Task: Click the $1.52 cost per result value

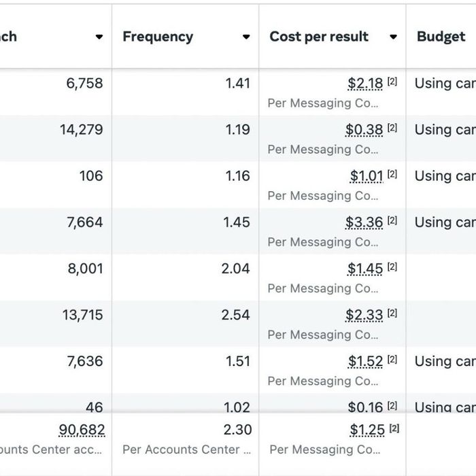Action: point(365,361)
